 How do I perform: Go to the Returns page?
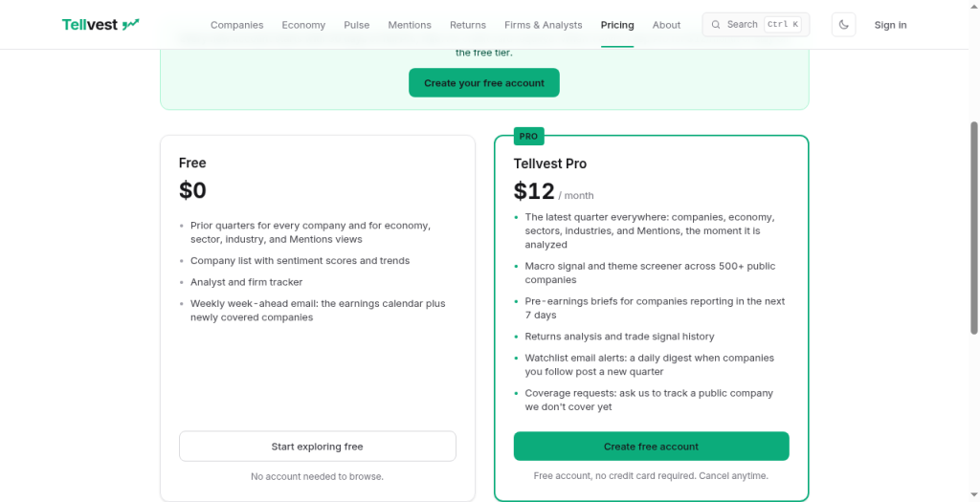pyautogui.click(x=467, y=25)
